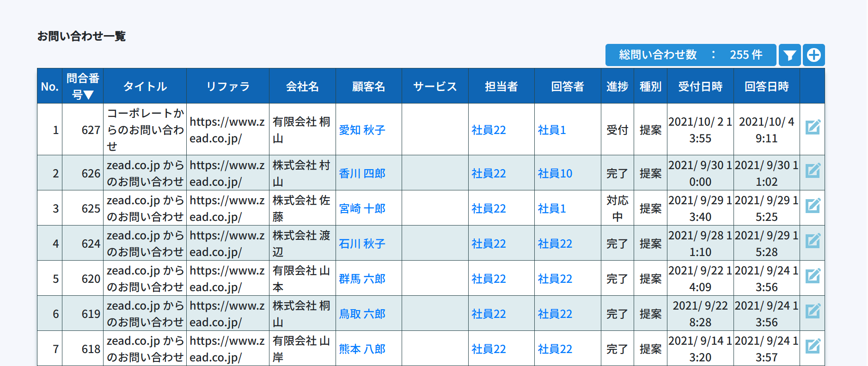Open edit icon for inquiry 626
This screenshot has height=366, width=868.
(x=813, y=171)
